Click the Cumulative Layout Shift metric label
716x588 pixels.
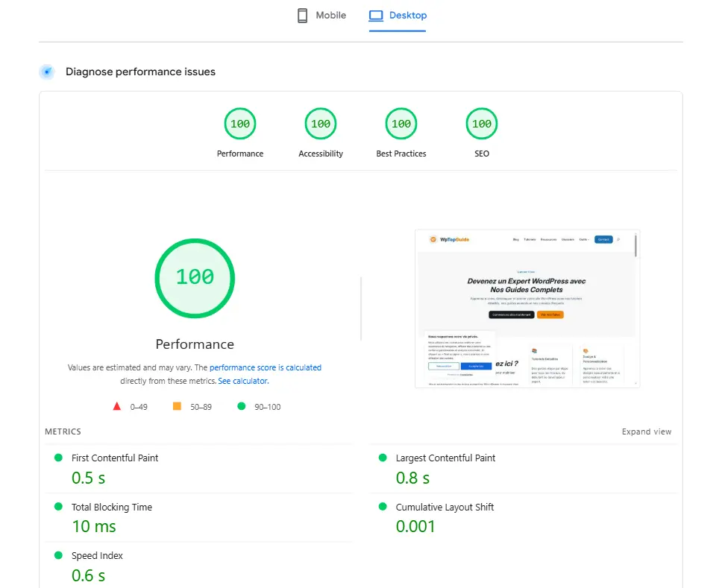[x=445, y=507]
